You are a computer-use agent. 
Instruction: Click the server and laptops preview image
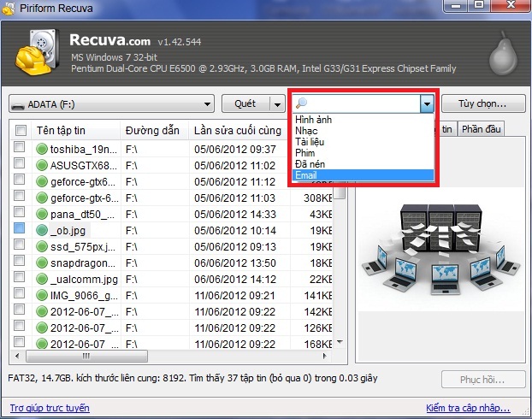[440, 249]
